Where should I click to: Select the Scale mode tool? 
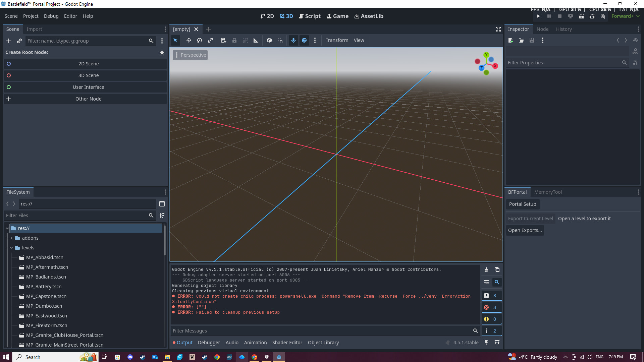point(210,40)
